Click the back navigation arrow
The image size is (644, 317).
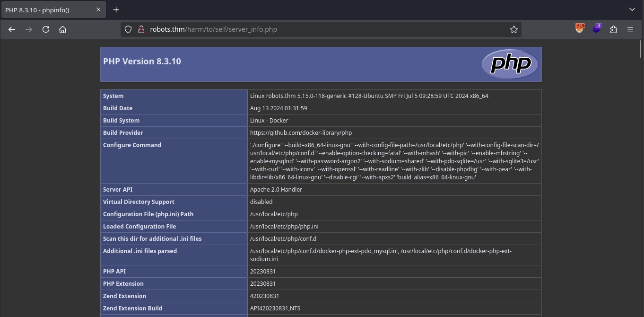[12, 29]
